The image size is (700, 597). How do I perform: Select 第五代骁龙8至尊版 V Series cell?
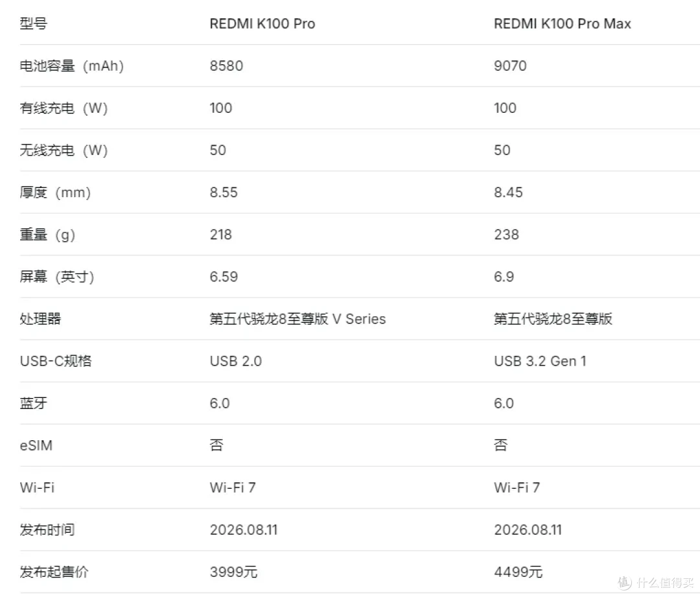point(297,319)
